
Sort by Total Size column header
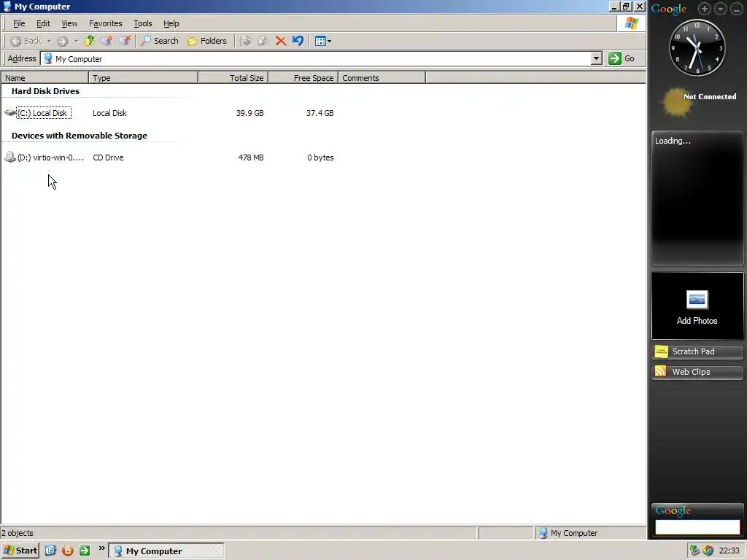[x=233, y=77]
